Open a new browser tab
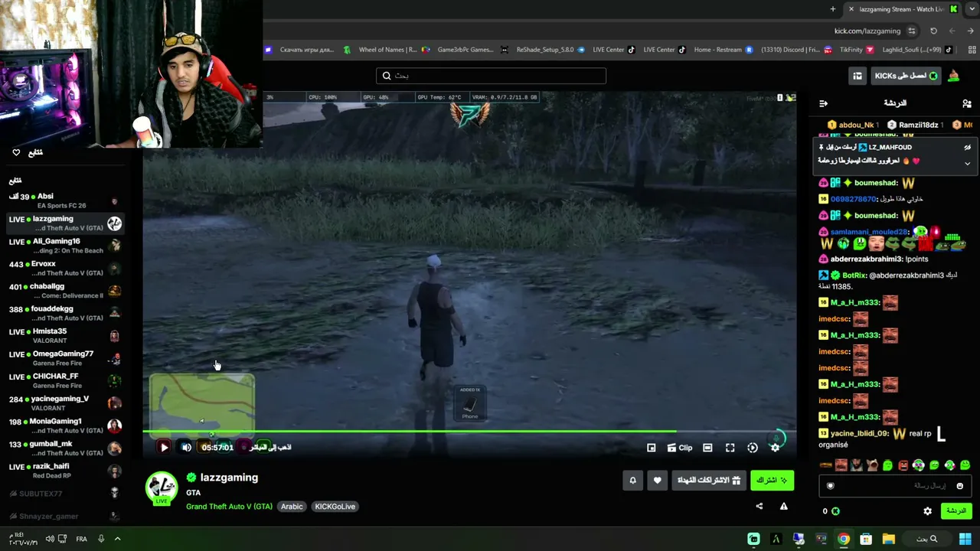 click(832, 9)
